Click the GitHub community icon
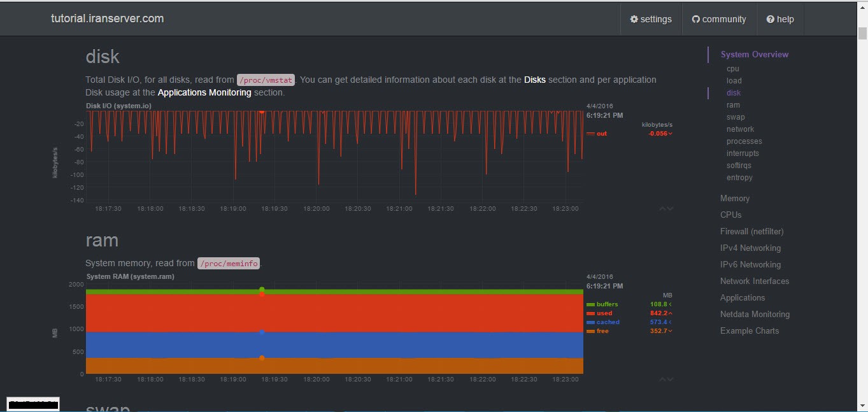Screen dimensions: 868x412 [695, 19]
